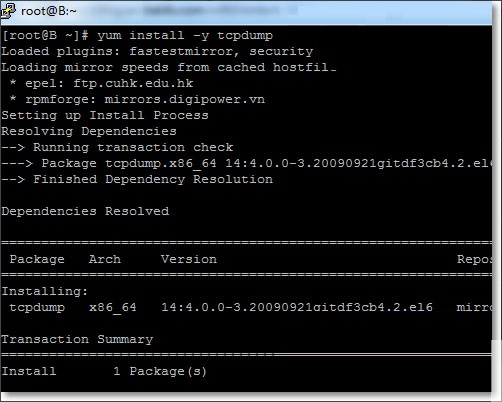Click the Transaction Summary heading

click(77, 339)
